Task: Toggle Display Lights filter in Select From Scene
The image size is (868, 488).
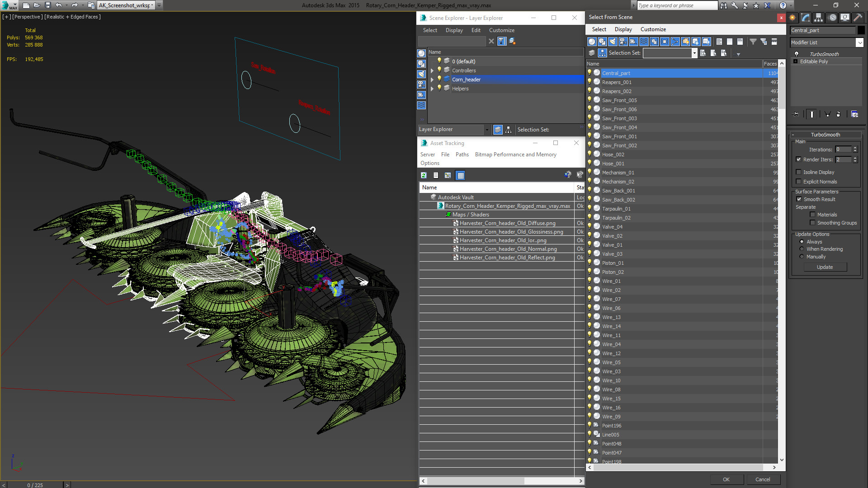Action: (613, 42)
